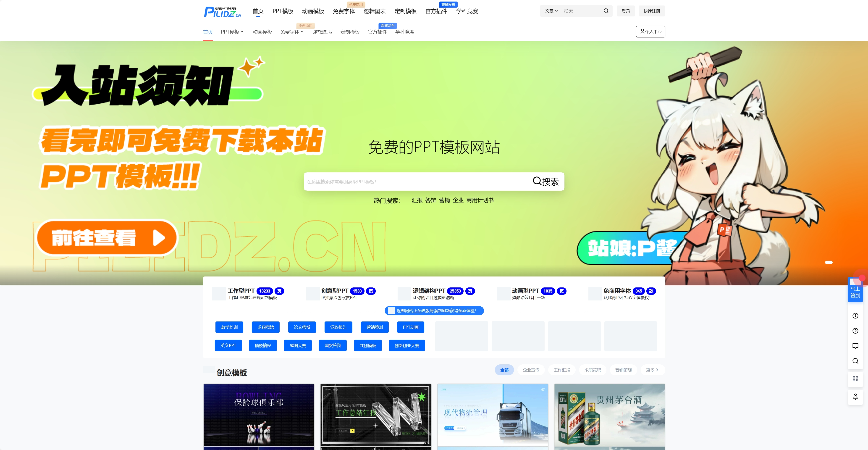Click the 动画型PPT category placeholder icon
Screen dimensions: 868x450
tap(503, 294)
